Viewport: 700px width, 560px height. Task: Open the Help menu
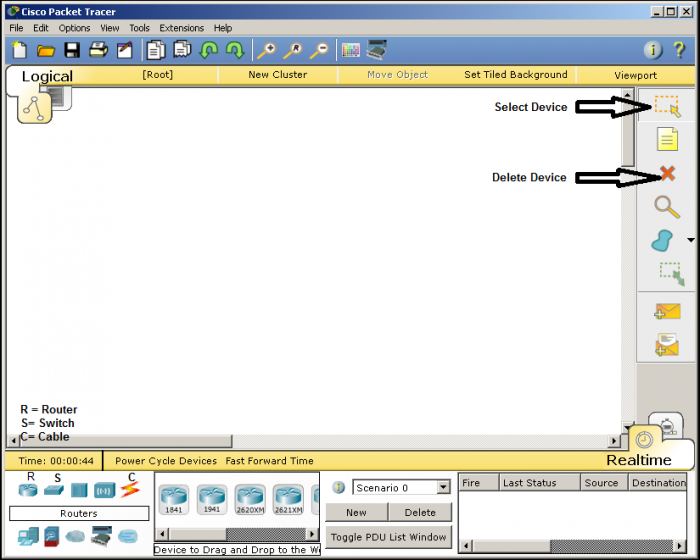pyautogui.click(x=222, y=28)
